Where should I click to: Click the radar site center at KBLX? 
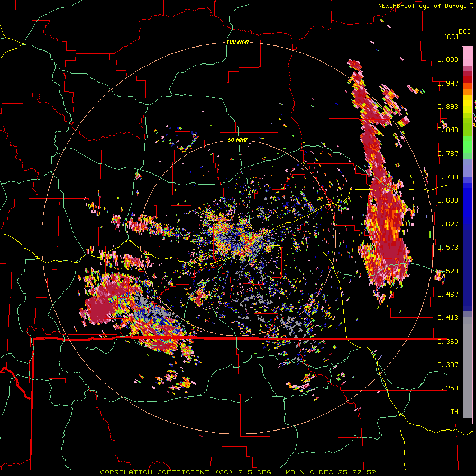pyautogui.click(x=237, y=239)
